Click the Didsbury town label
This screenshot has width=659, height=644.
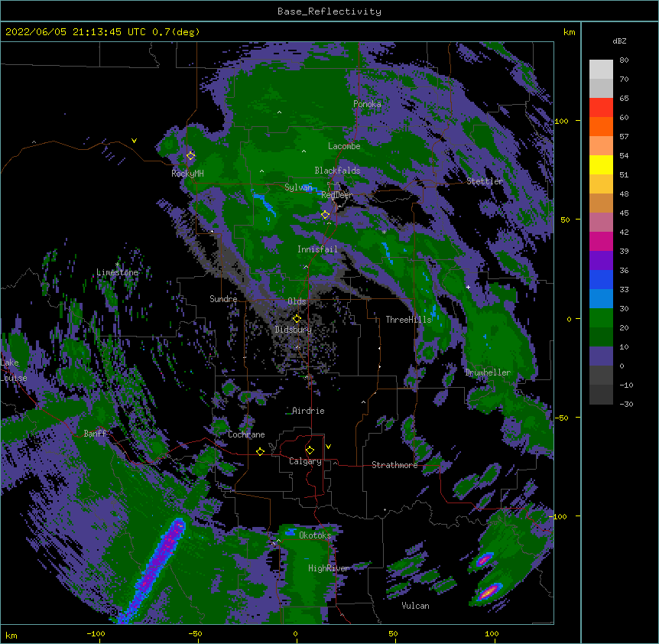tap(293, 330)
